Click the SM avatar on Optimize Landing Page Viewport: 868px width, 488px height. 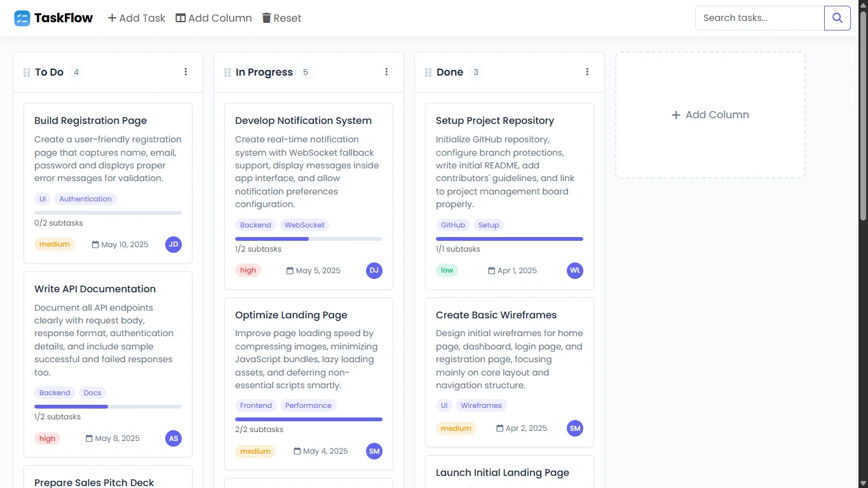pyautogui.click(x=374, y=451)
